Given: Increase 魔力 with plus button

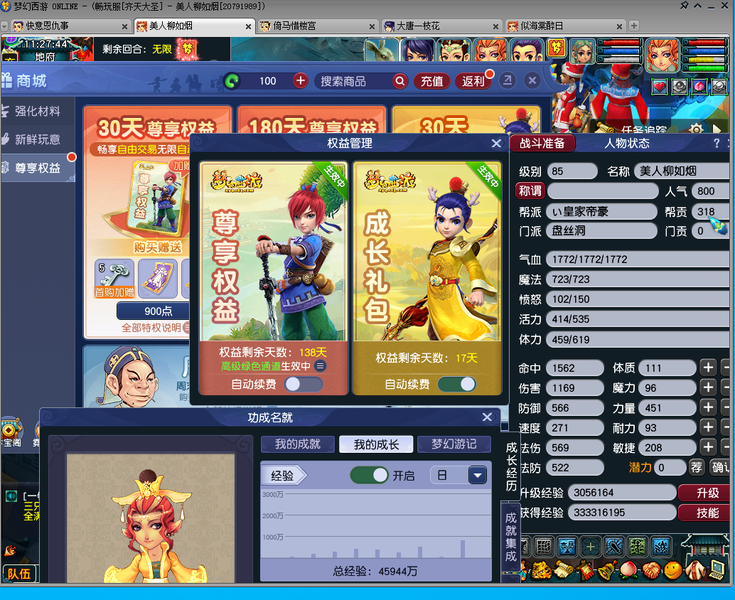Looking at the screenshot, I should tap(708, 388).
